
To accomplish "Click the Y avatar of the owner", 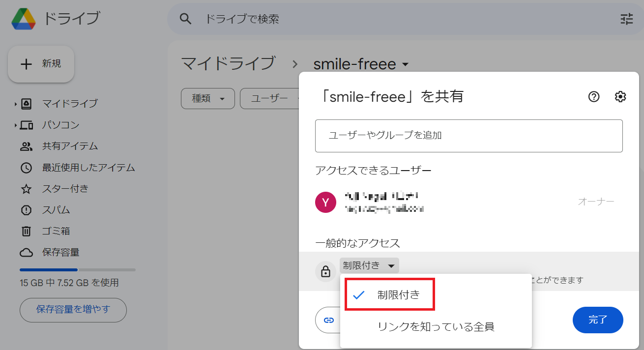I will click(x=325, y=202).
